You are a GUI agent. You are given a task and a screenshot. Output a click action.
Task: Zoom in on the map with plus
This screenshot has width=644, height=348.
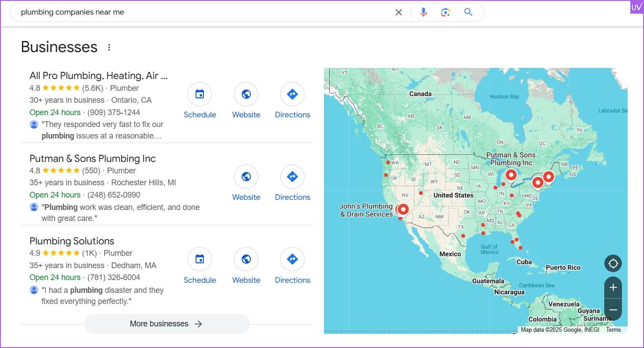[613, 288]
